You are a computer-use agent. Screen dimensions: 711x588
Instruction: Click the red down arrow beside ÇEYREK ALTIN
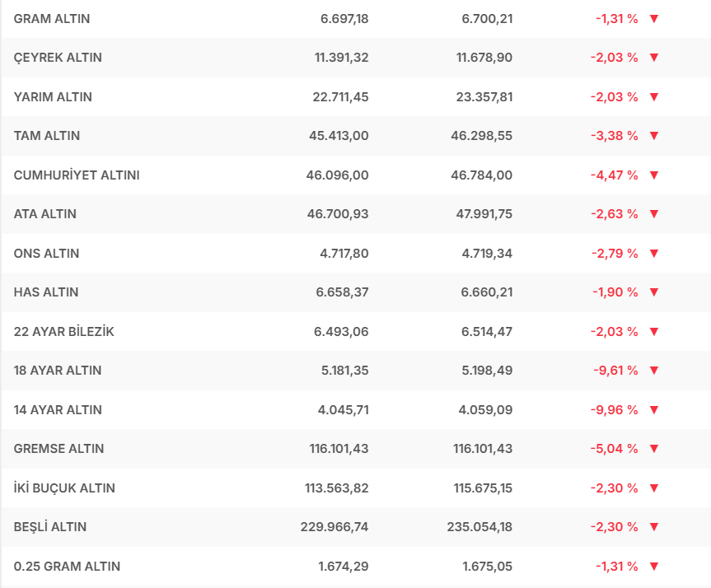pyautogui.click(x=654, y=58)
